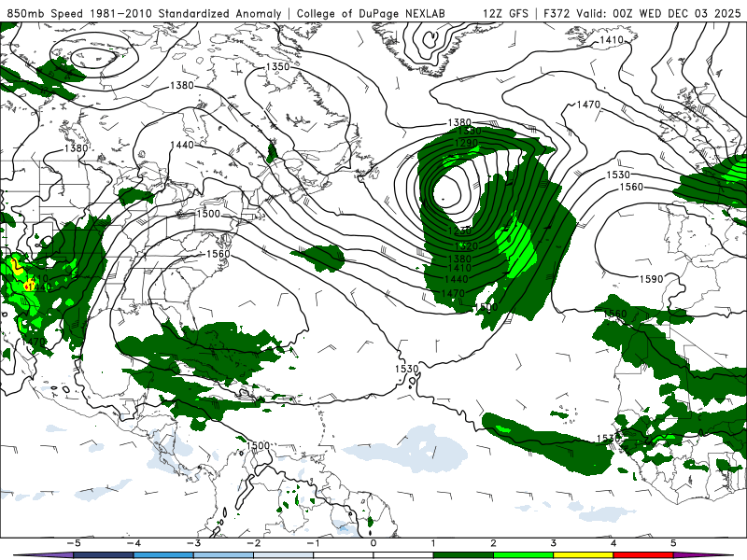Click the "12Z GFS" model run label

pyautogui.click(x=505, y=13)
